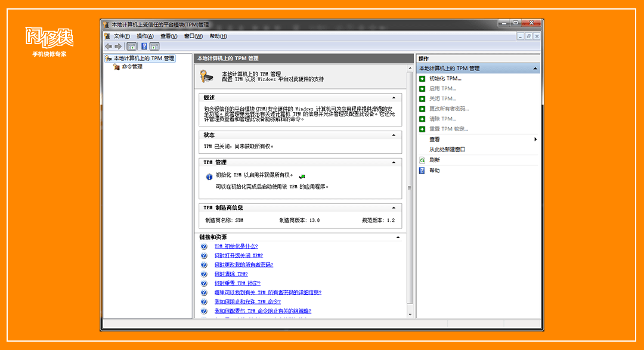This screenshot has height=350, width=644.
Task: Click the help icon next to 何时清除 TPM?
Action: (204, 274)
